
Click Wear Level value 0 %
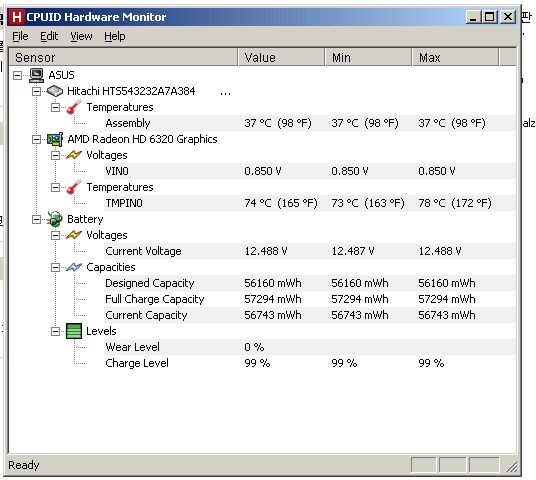point(254,347)
